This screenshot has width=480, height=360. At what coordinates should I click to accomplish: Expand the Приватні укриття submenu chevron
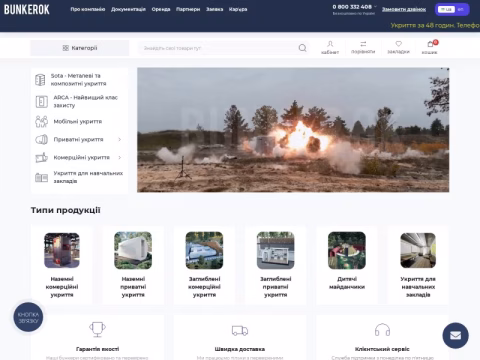120,139
